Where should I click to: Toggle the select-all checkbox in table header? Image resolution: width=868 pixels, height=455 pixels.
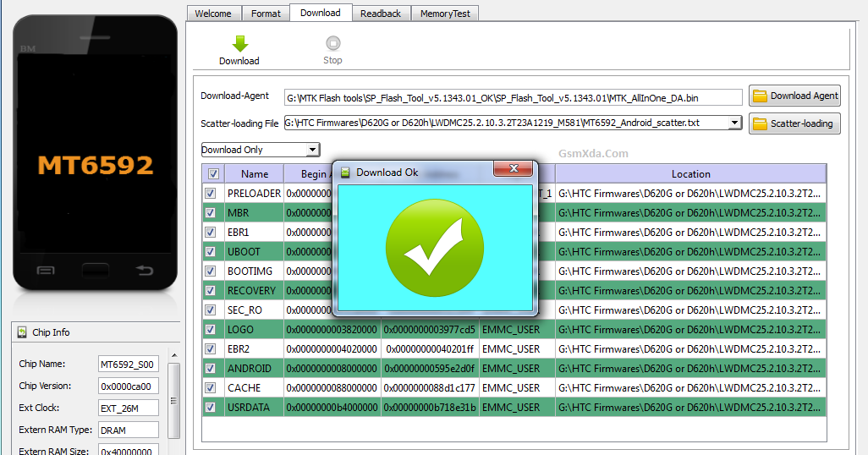pos(213,174)
